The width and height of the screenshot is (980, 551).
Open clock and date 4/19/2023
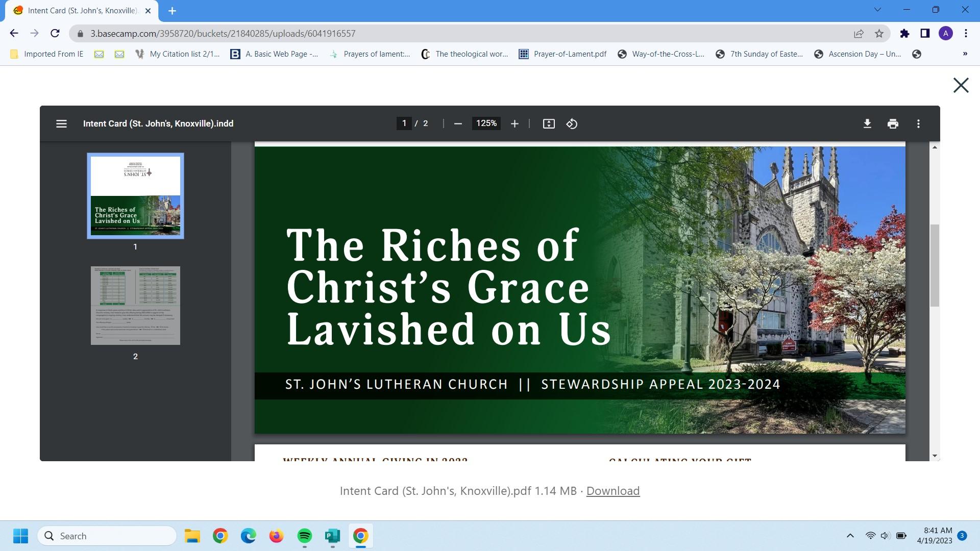pyautogui.click(x=934, y=536)
